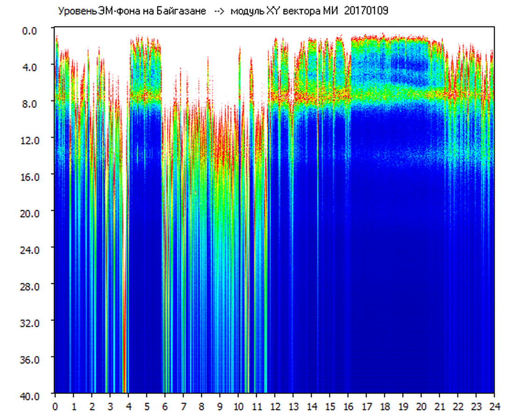Click "модуль XY вектора МИ" text in title

point(285,11)
